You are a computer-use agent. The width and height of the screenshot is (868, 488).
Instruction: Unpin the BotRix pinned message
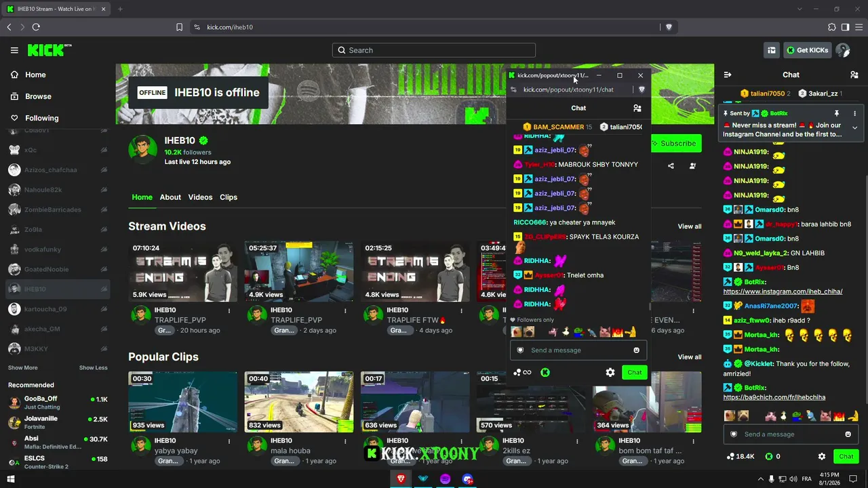pos(836,113)
